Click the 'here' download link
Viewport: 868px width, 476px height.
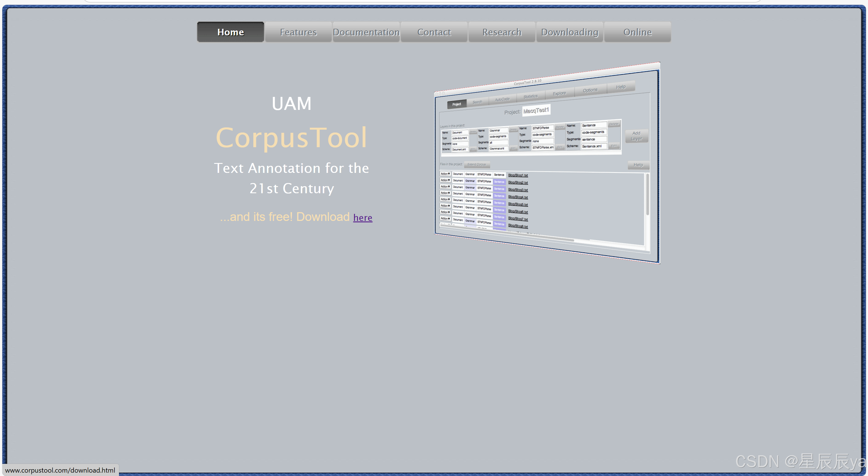(362, 218)
